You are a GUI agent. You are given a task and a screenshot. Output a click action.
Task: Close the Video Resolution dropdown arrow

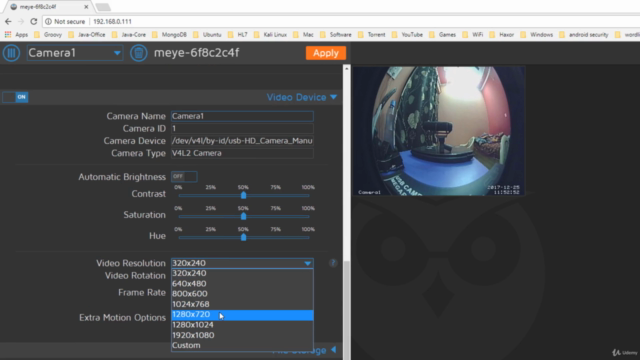[x=308, y=263]
